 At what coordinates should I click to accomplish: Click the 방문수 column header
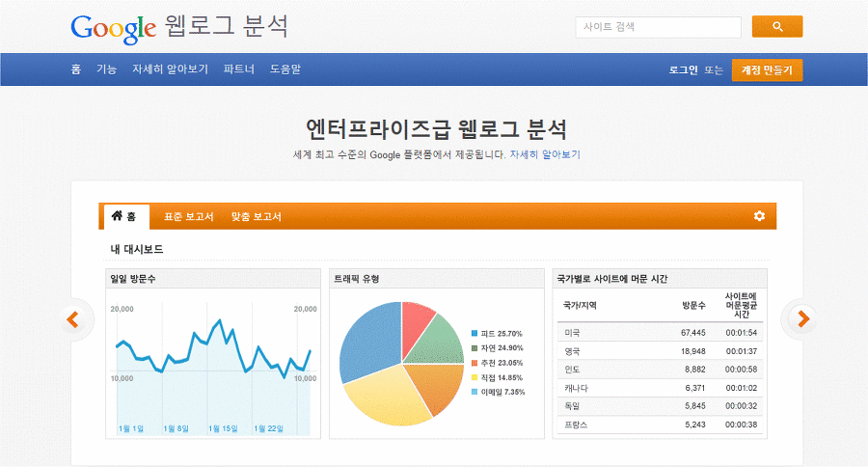coord(693,305)
